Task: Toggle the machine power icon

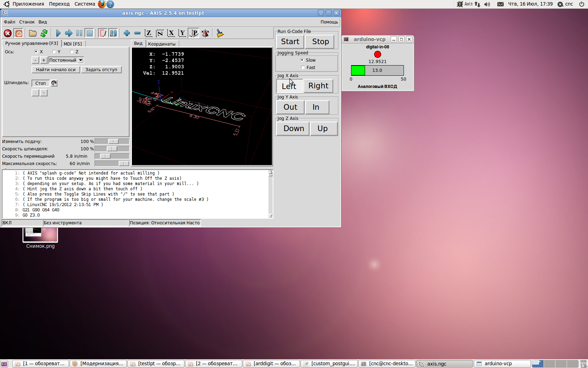Action: coord(19,33)
